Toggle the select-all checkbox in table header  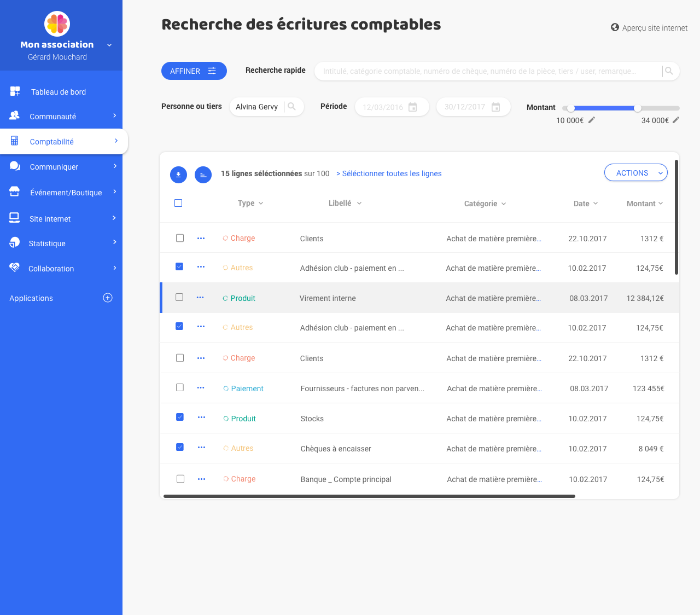[178, 202]
